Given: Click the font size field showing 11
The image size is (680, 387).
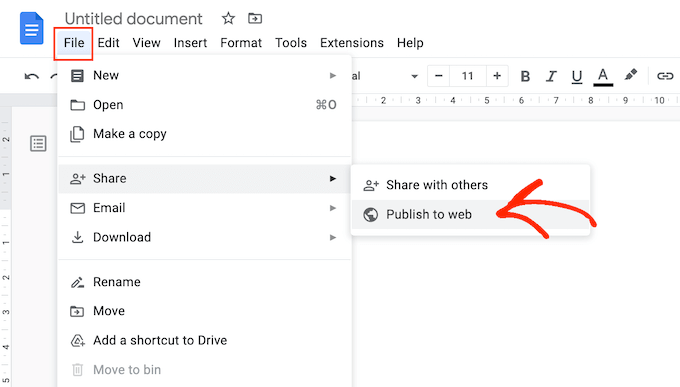Looking at the screenshot, I should click(x=468, y=76).
